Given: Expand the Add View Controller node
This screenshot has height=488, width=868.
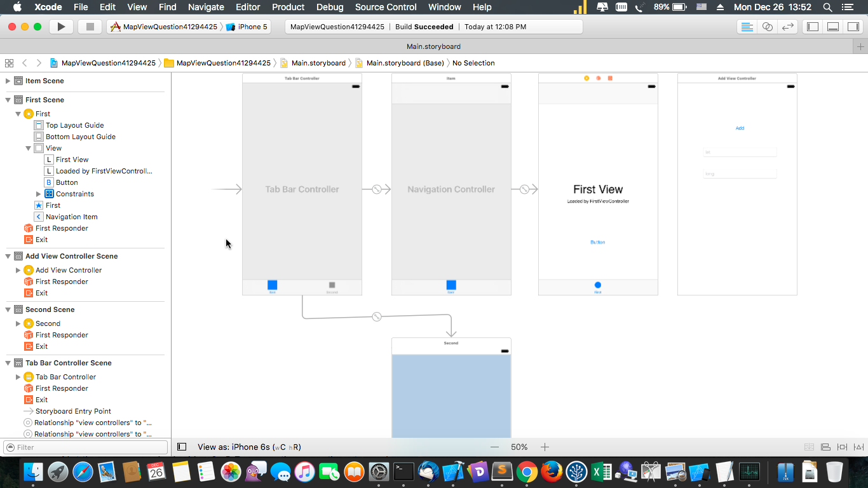Looking at the screenshot, I should pos(18,270).
